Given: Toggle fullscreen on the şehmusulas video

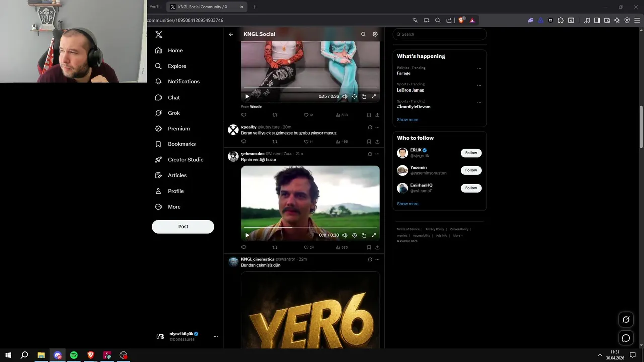Looking at the screenshot, I should click(374, 235).
